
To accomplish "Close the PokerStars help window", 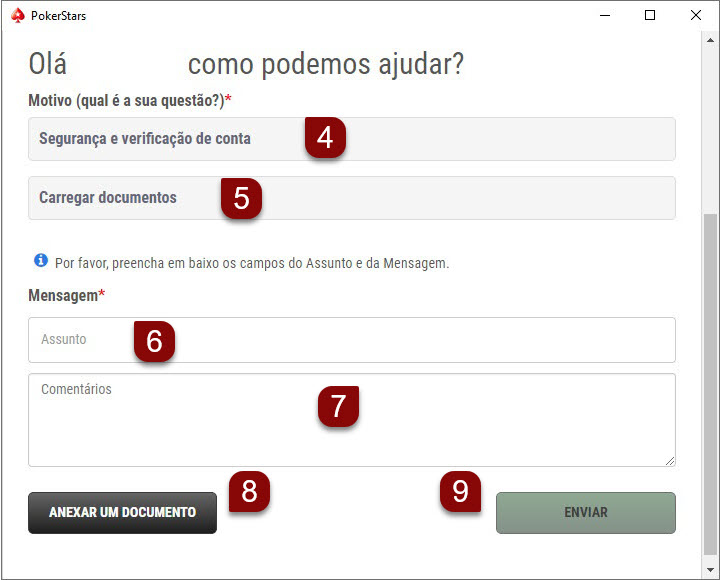I will point(696,16).
